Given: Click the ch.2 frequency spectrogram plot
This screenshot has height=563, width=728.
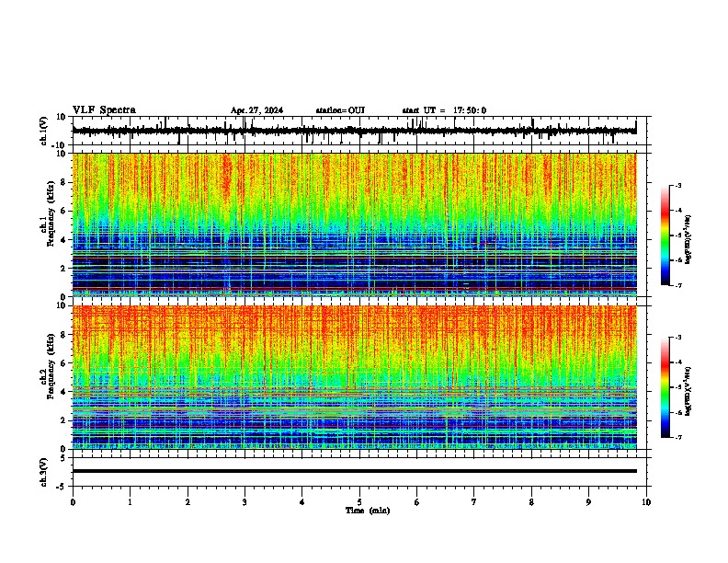Looking at the screenshot, I should pyautogui.click(x=355, y=377).
